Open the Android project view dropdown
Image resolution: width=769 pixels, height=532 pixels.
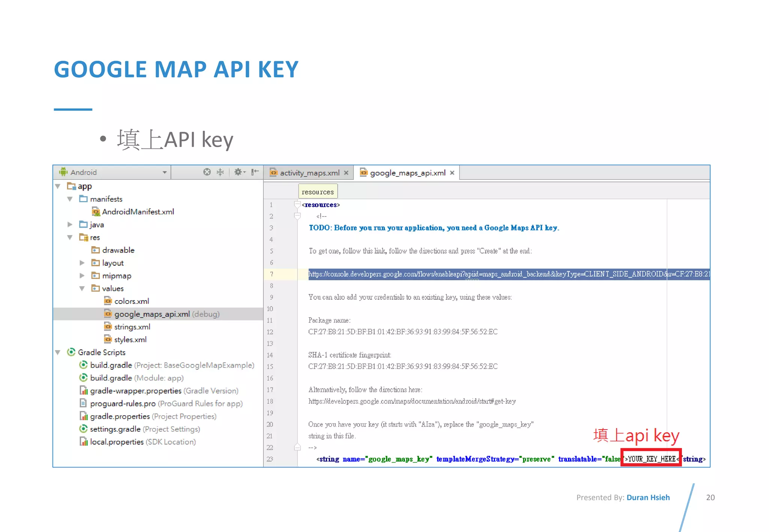click(x=164, y=172)
